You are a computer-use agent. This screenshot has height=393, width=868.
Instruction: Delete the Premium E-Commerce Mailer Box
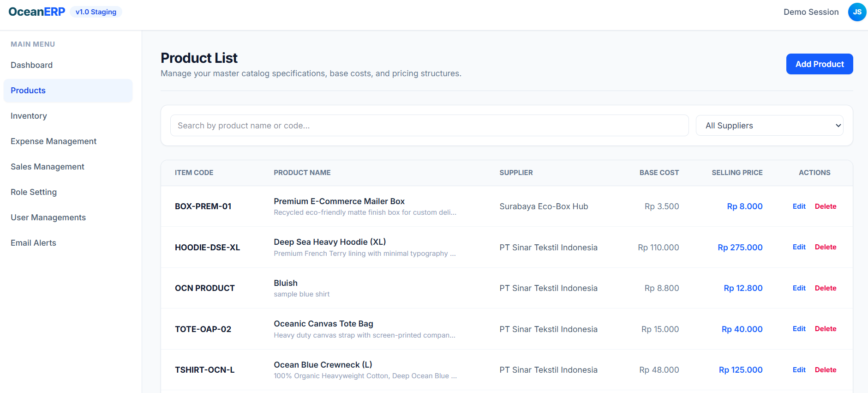(x=825, y=206)
